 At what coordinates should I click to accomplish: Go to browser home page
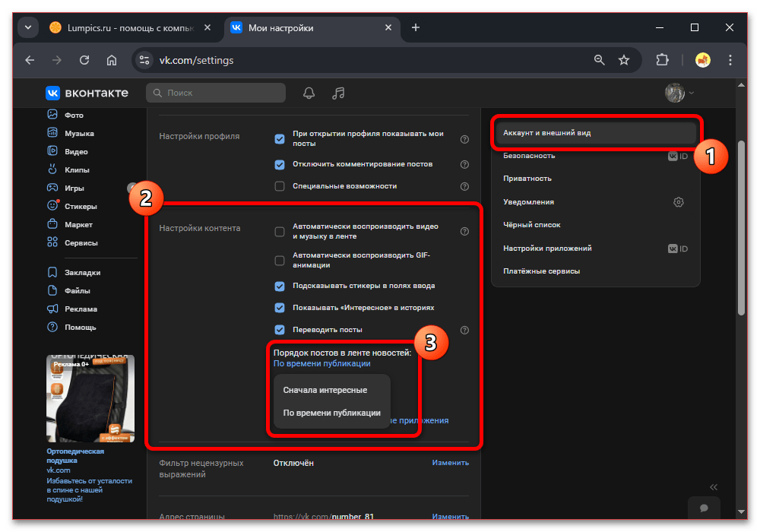[112, 60]
